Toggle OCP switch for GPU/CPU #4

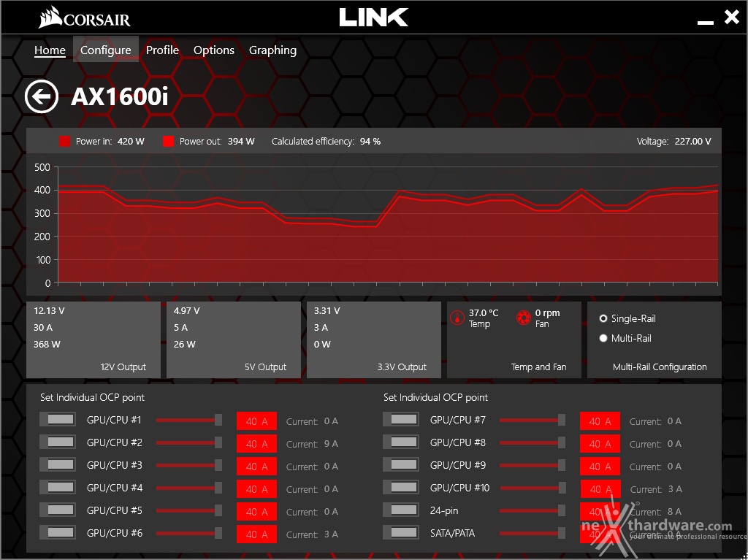click(57, 488)
